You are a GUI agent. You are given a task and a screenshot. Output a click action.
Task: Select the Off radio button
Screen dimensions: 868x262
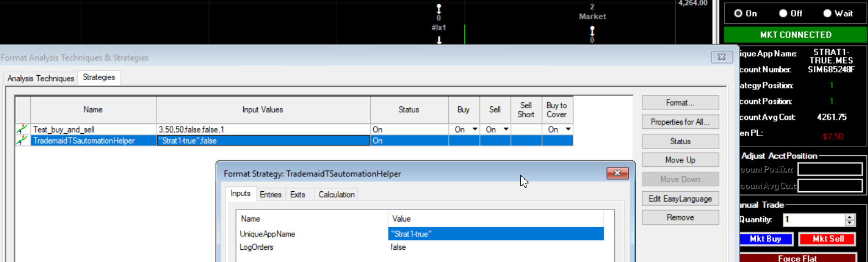783,13
